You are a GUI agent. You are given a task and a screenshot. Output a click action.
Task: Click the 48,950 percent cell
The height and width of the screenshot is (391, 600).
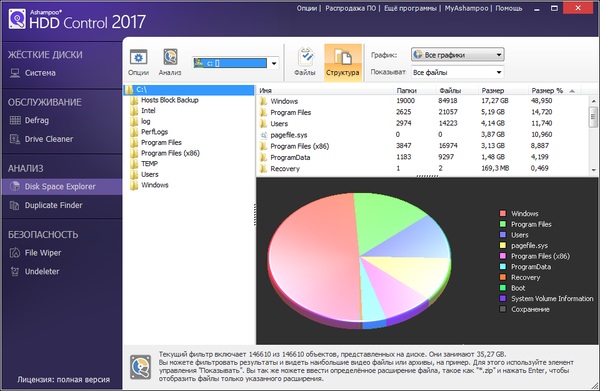(x=541, y=101)
